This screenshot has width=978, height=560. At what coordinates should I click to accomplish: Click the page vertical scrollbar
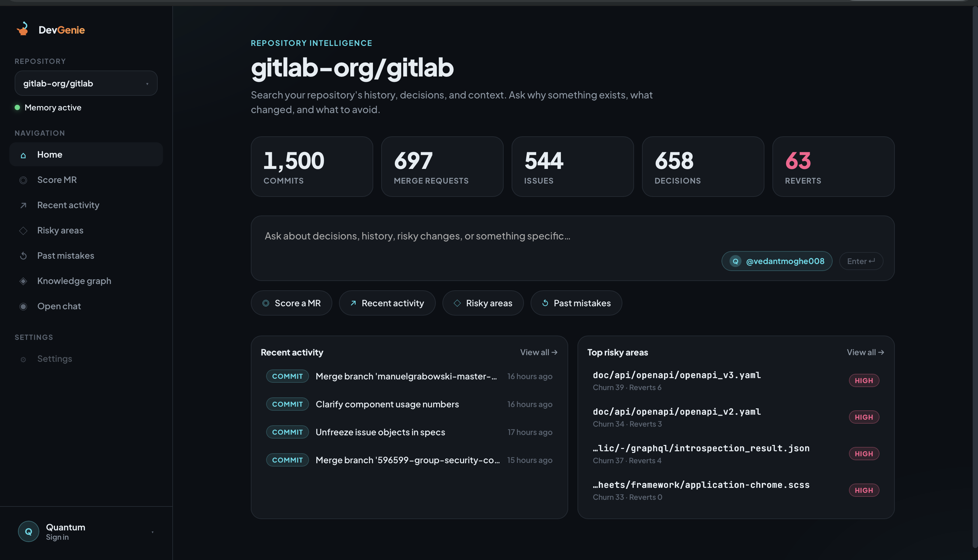tap(975, 277)
